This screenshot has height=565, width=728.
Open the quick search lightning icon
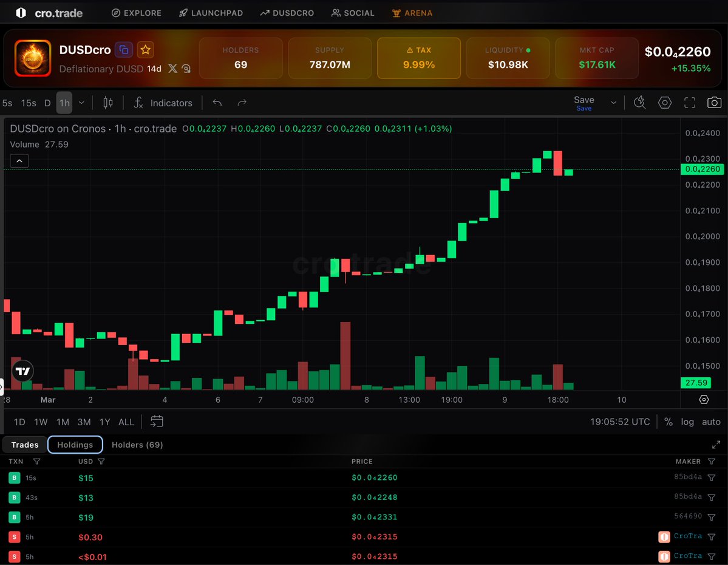click(x=639, y=103)
